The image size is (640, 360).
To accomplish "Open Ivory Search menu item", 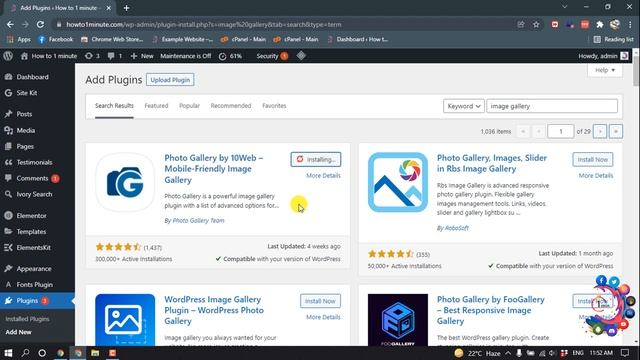I will pos(34,194).
